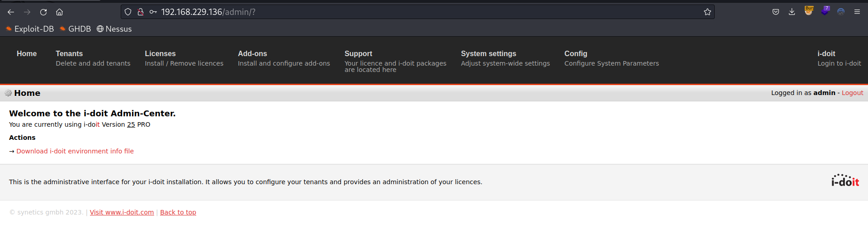Download i-doit environment info file

(x=75, y=151)
